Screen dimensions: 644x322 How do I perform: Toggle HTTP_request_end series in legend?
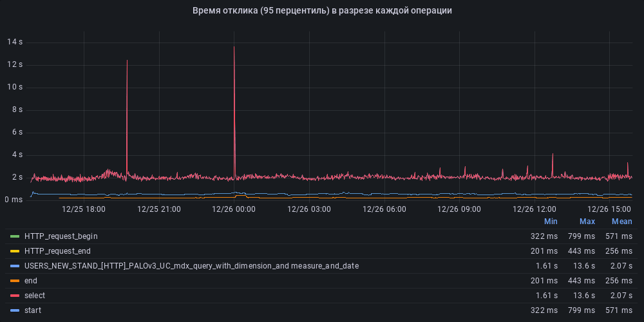[x=57, y=251]
